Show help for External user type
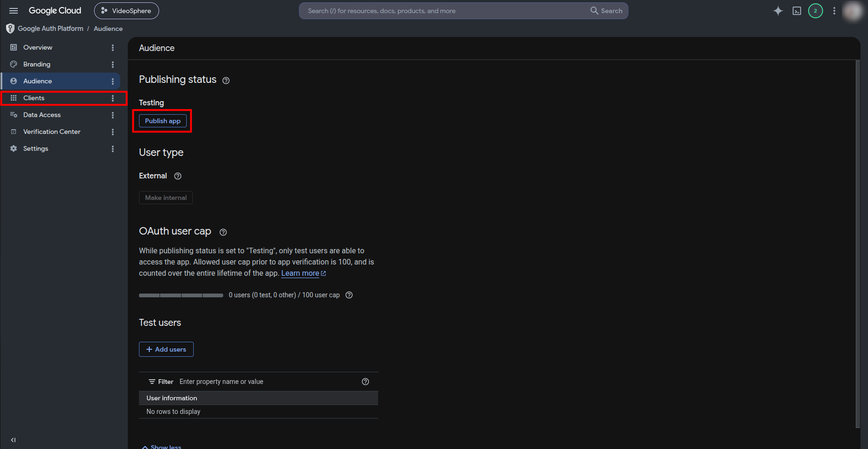 [178, 176]
